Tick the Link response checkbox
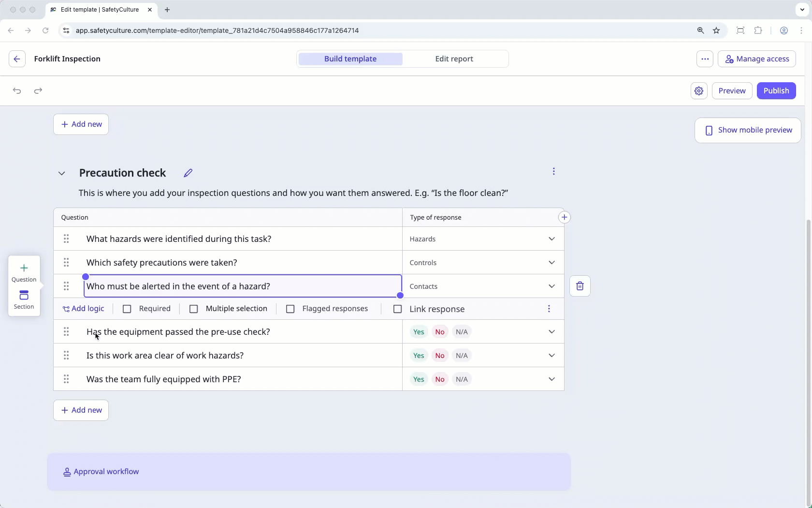 point(398,309)
